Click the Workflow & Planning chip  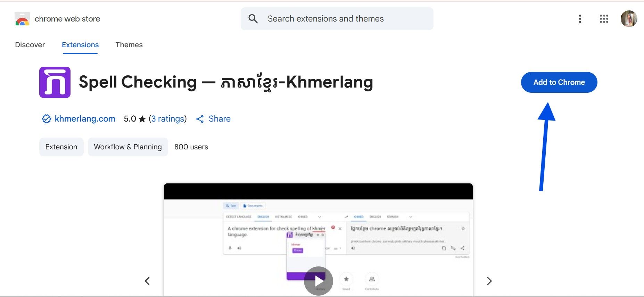point(128,147)
